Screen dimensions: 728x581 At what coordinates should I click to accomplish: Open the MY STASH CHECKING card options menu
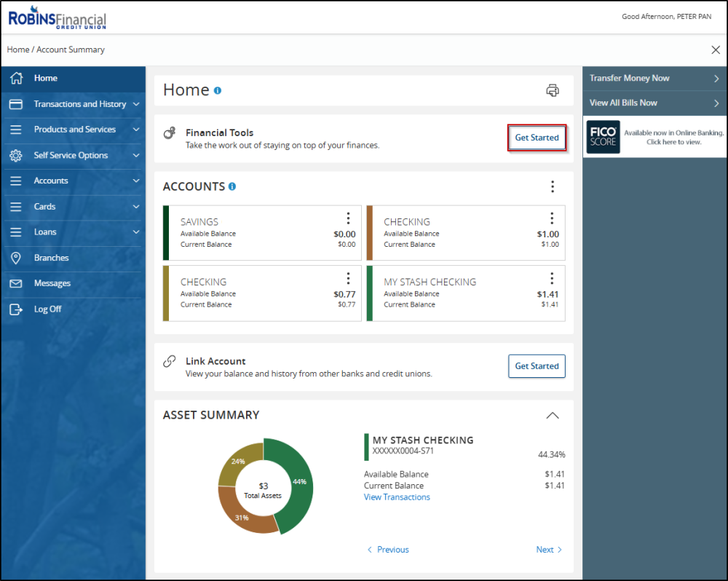[552, 277]
